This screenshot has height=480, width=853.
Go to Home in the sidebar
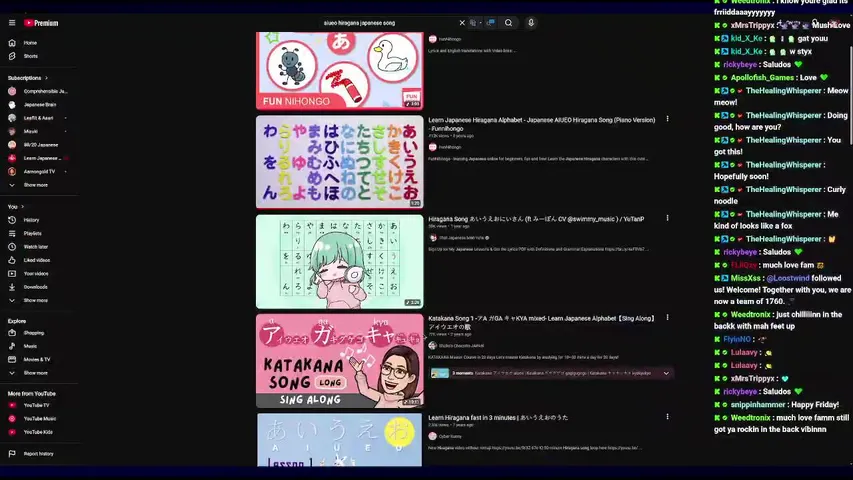23,42
